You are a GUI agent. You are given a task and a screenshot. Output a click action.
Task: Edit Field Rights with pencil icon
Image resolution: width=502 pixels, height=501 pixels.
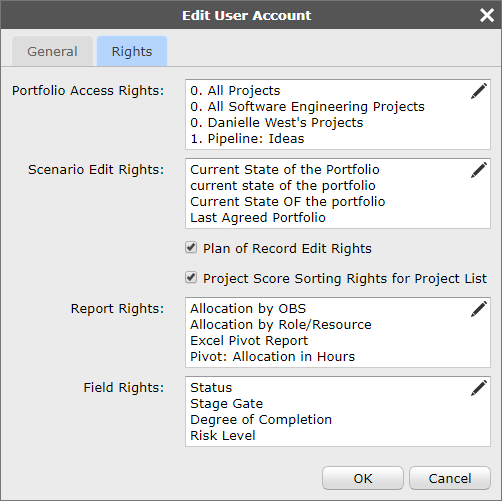click(x=479, y=388)
